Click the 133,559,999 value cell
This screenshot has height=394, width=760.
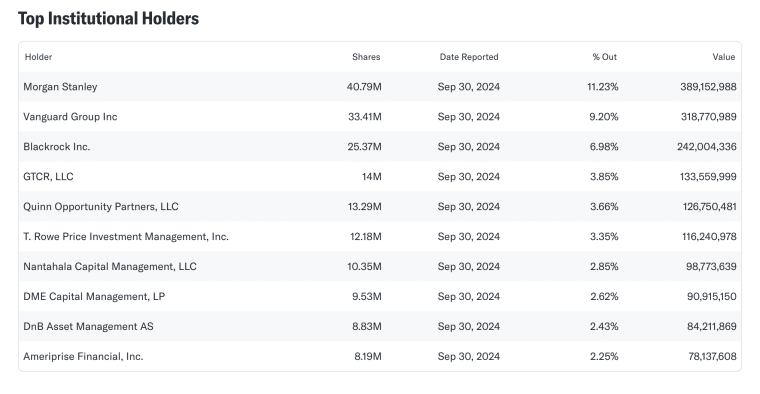point(708,177)
